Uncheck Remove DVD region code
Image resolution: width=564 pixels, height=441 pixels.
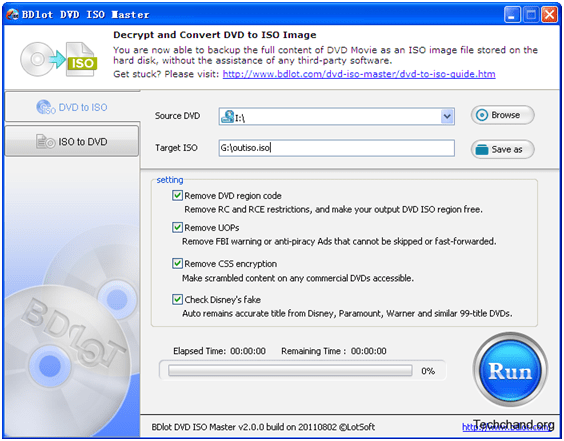[x=177, y=196]
